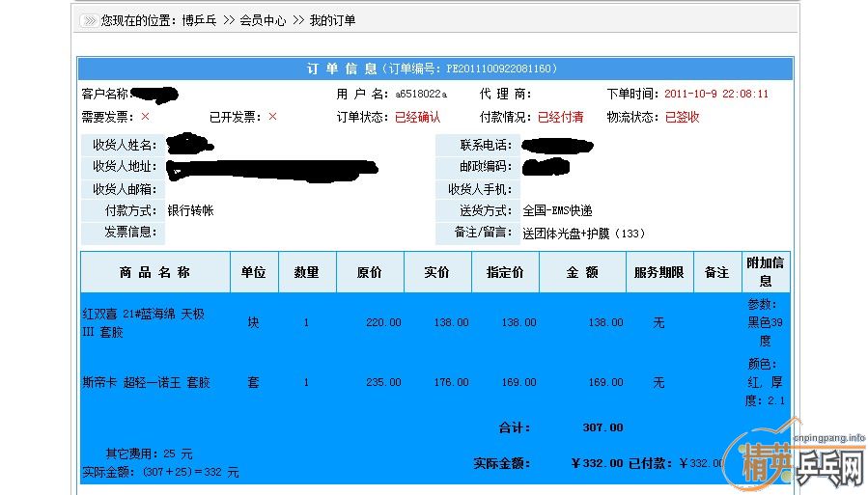Image resolution: width=868 pixels, height=495 pixels.
Task: Click the red X next to 需要发票
Action: (145, 116)
